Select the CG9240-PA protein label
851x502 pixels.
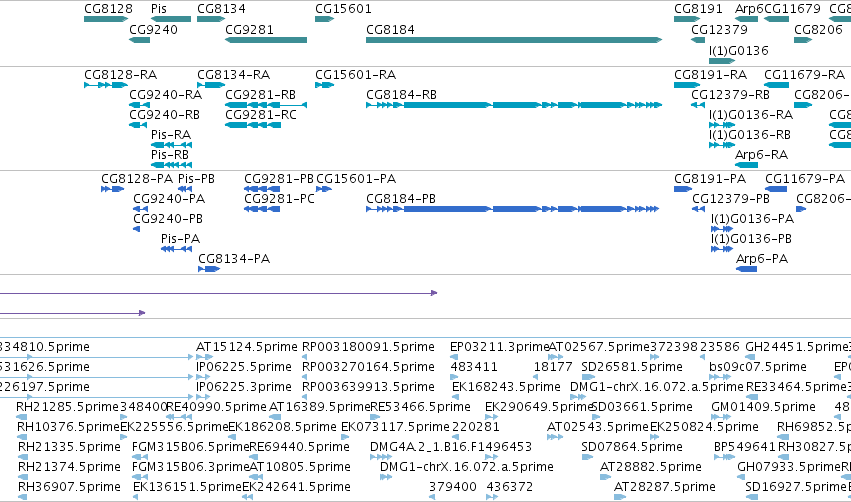click(169, 199)
